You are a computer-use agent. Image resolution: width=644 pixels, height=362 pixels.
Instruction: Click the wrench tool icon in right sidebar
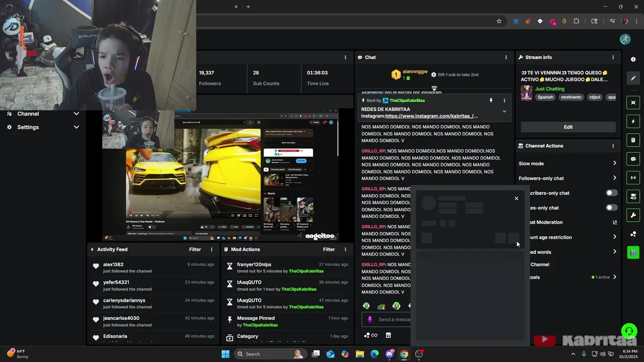633,215
